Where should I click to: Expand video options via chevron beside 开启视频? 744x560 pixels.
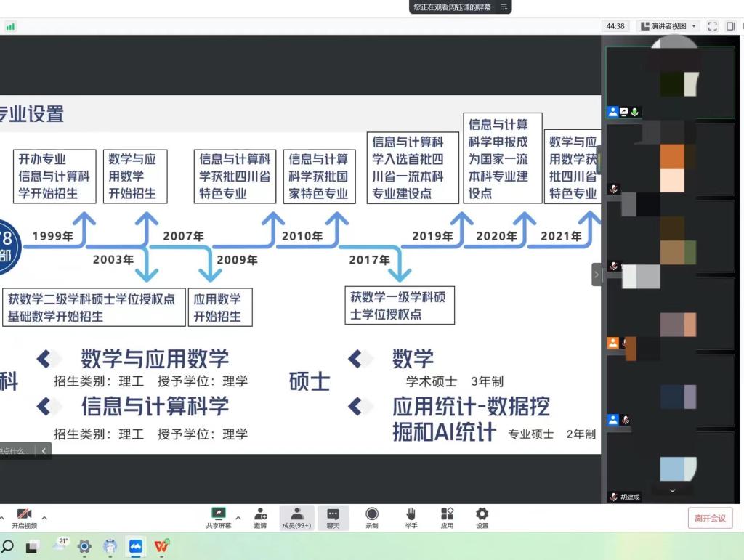(44, 518)
